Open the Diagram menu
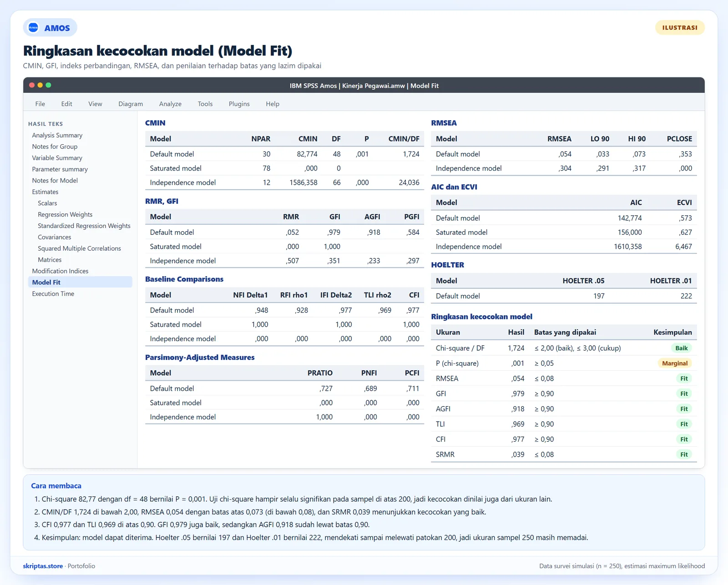 pyautogui.click(x=131, y=104)
